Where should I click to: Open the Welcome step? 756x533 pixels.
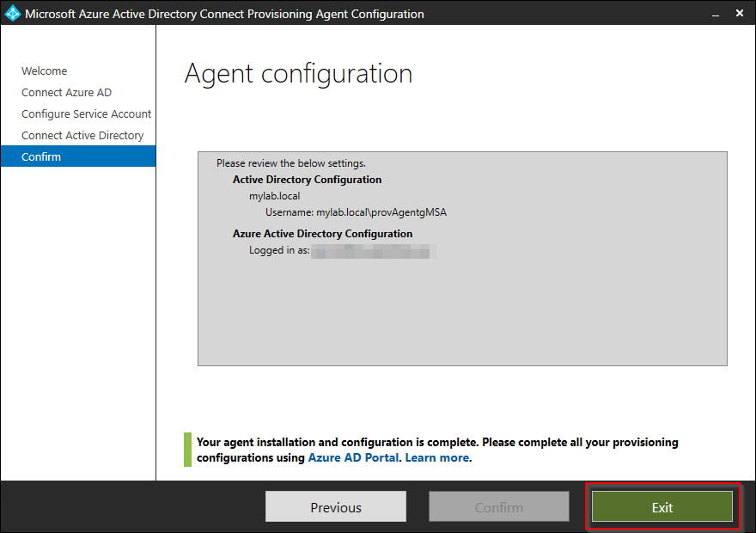click(45, 70)
